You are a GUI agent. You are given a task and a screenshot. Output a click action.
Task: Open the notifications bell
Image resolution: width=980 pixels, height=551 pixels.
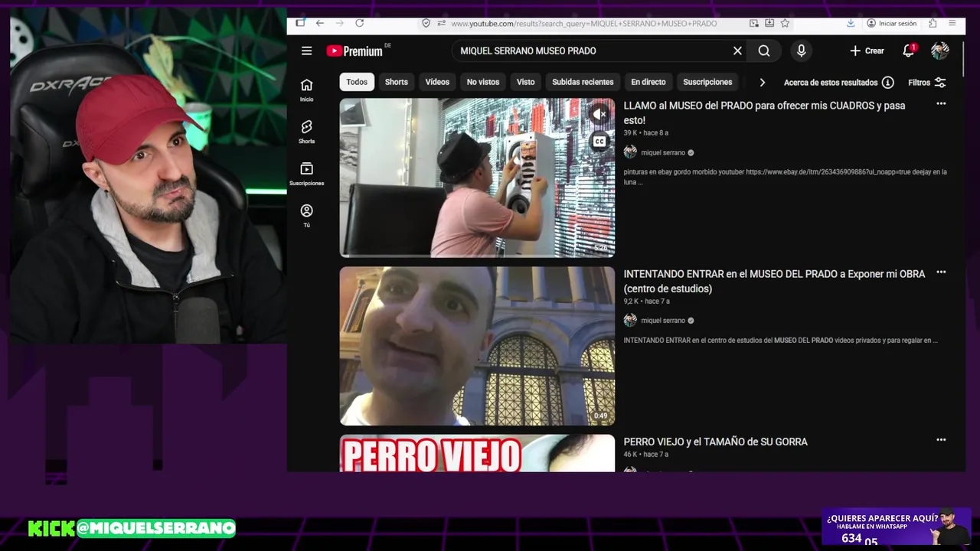click(x=909, y=51)
